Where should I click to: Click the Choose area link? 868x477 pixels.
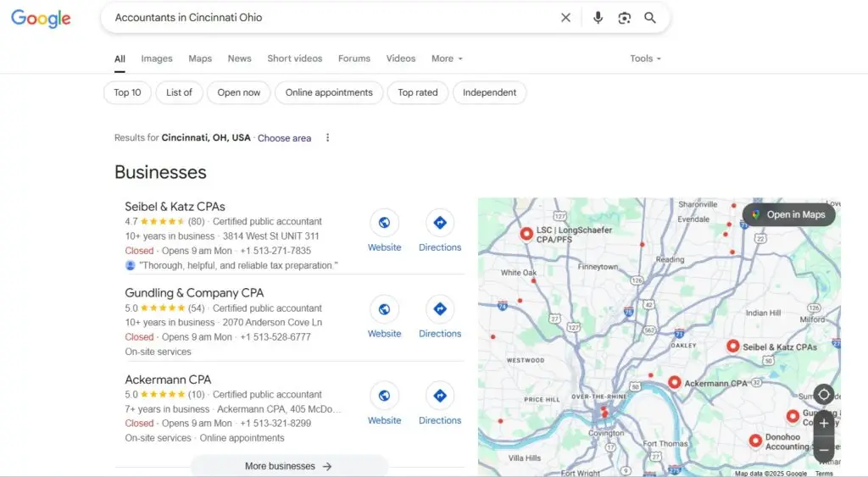pyautogui.click(x=285, y=138)
